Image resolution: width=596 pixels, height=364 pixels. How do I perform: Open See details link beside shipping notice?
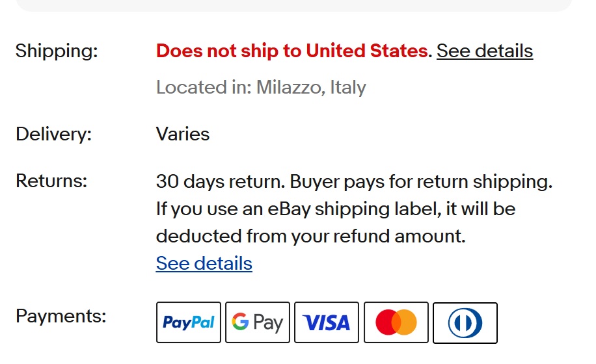point(485,51)
